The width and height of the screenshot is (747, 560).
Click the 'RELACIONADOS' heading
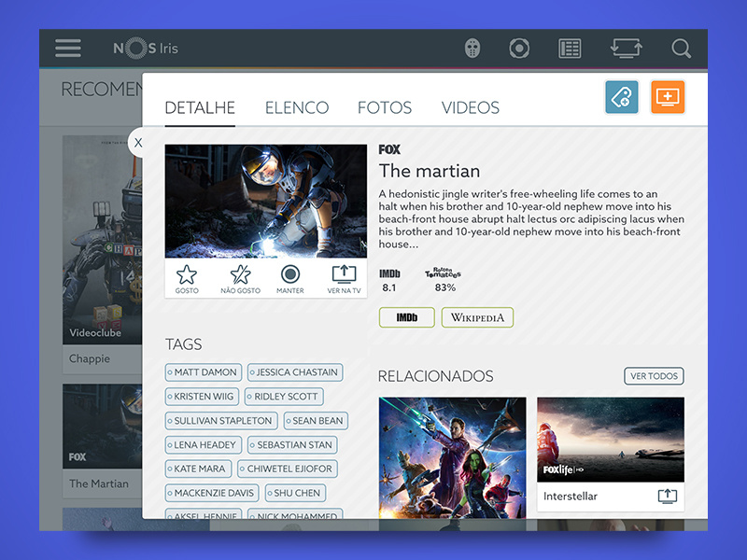(435, 376)
